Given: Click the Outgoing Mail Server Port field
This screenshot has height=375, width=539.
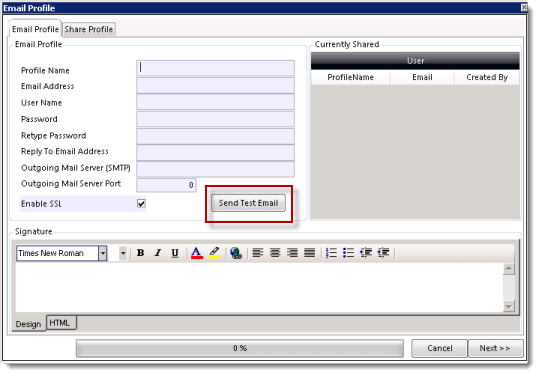Looking at the screenshot, I should pyautogui.click(x=166, y=185).
